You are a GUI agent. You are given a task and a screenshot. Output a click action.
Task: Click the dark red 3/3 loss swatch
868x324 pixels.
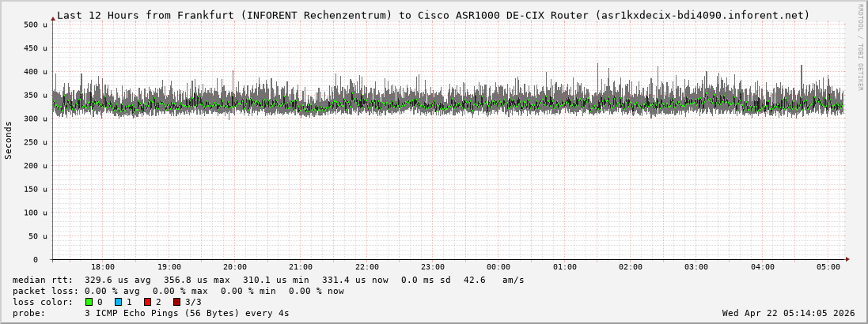[x=176, y=302]
